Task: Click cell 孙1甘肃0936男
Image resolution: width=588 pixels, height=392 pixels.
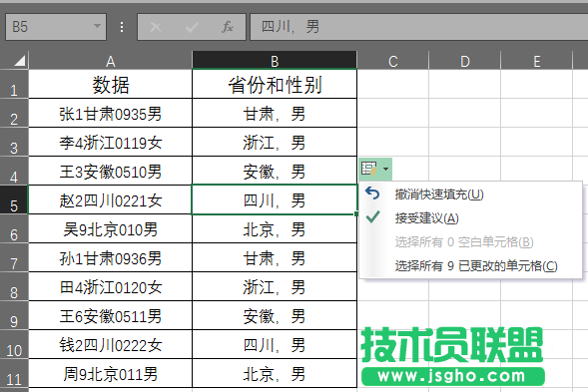Action: pos(110,257)
